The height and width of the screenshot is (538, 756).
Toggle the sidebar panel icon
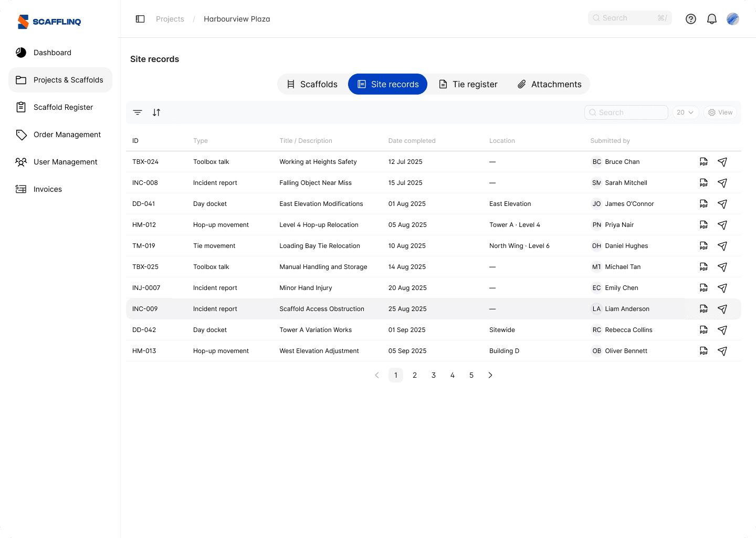(x=140, y=19)
